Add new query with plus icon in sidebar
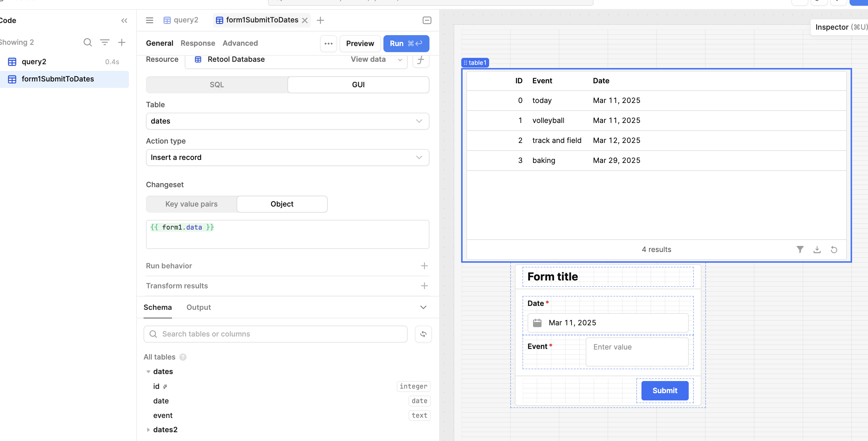 pos(122,42)
